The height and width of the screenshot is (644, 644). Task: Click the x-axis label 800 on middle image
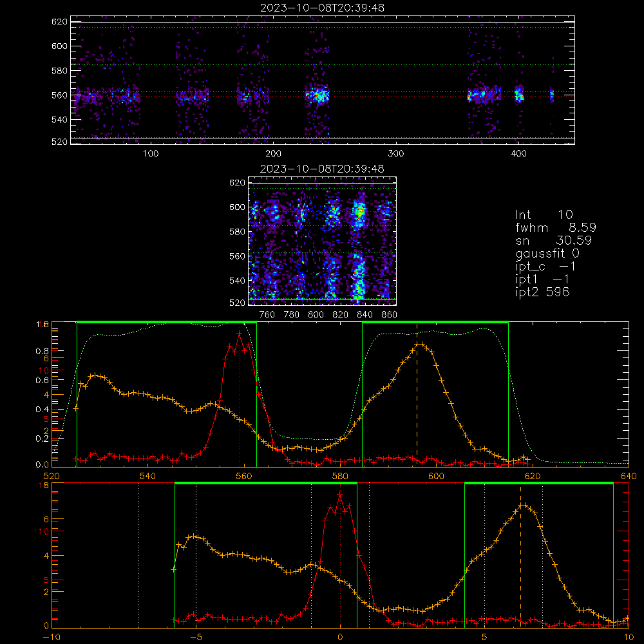coord(316,315)
